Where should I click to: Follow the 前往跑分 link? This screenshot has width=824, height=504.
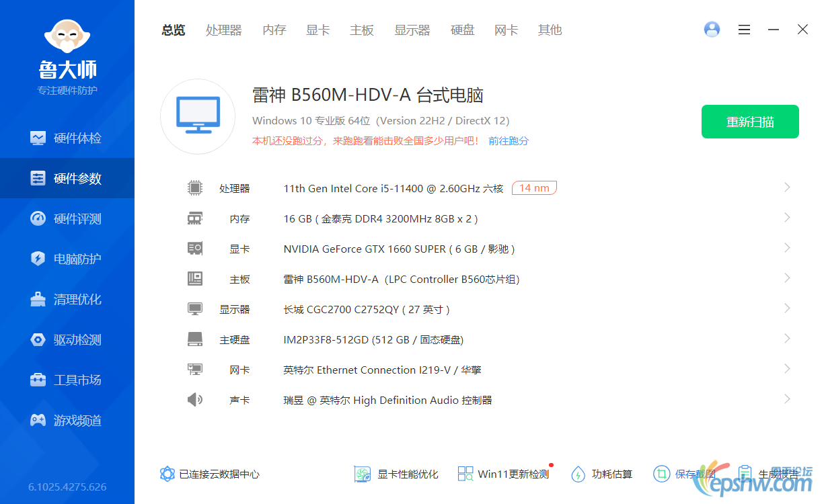(x=509, y=141)
